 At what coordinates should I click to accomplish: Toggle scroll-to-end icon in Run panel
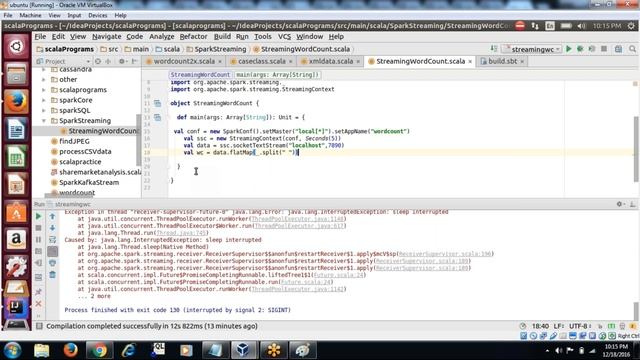pyautogui.click(x=52, y=251)
